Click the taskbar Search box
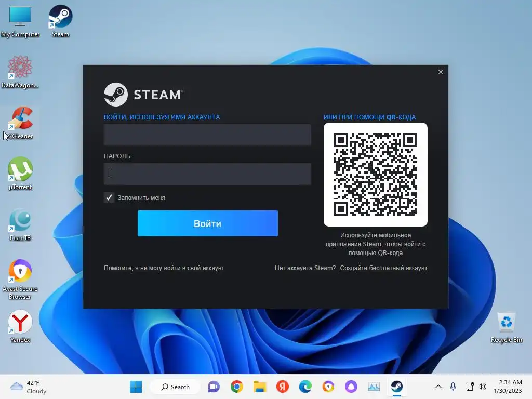 [x=175, y=387]
